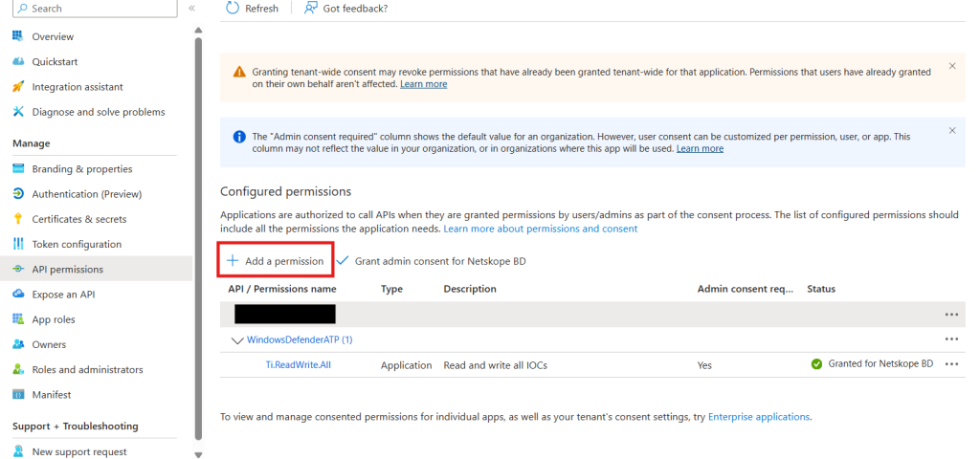This screenshot has height=459, width=980.
Task: Click the Yes admin consent cell
Action: tap(704, 365)
